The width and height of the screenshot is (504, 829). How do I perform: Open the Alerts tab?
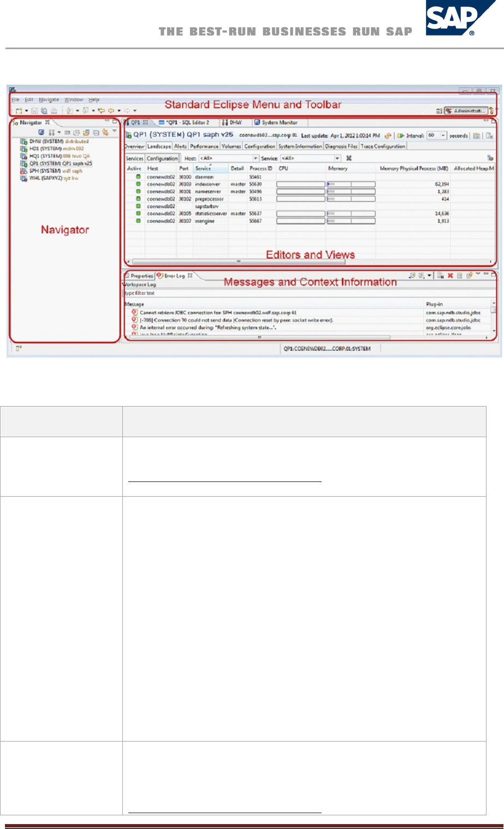coord(180,146)
